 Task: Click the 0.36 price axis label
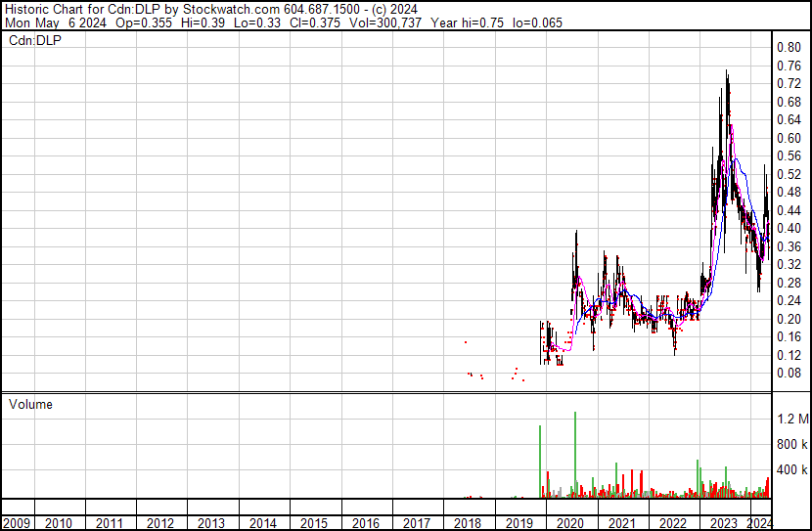click(789, 246)
